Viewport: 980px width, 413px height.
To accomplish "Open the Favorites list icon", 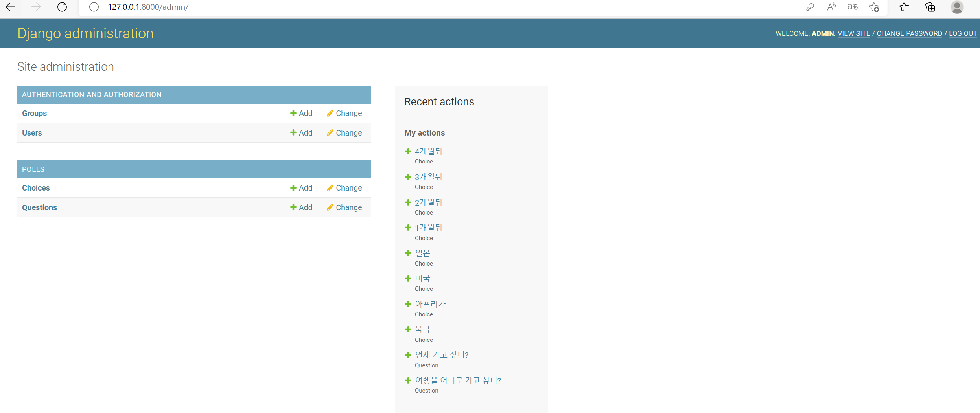I will tap(904, 7).
